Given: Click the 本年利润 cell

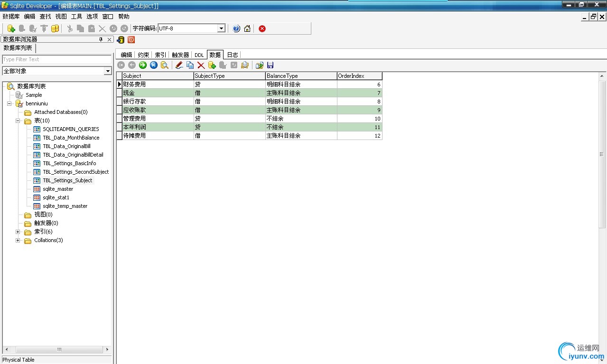Looking at the screenshot, I should [158, 127].
